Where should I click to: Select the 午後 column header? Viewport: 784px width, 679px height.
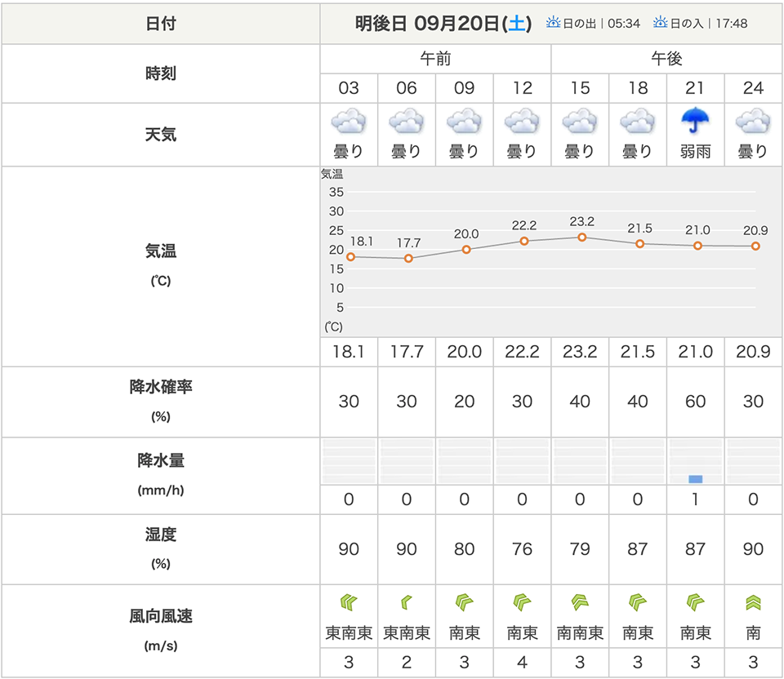(666, 59)
